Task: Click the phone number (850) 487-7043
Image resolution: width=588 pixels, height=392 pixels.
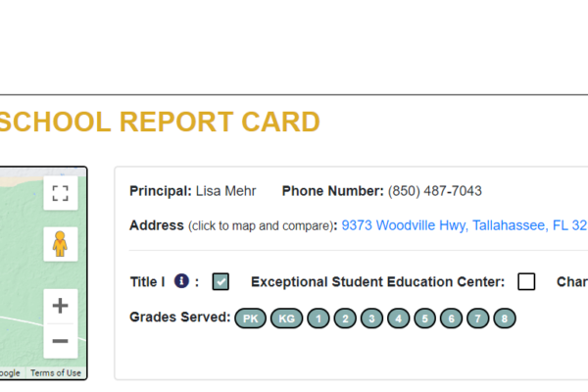Action: (434, 191)
